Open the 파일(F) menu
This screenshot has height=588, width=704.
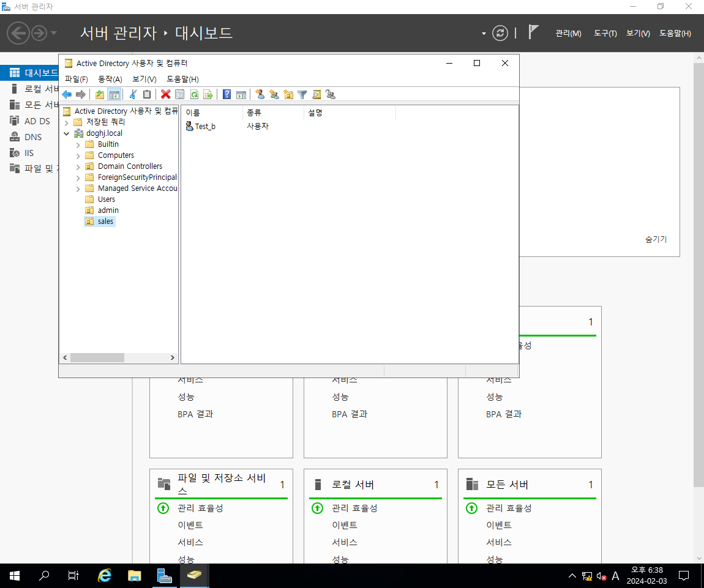[77, 79]
